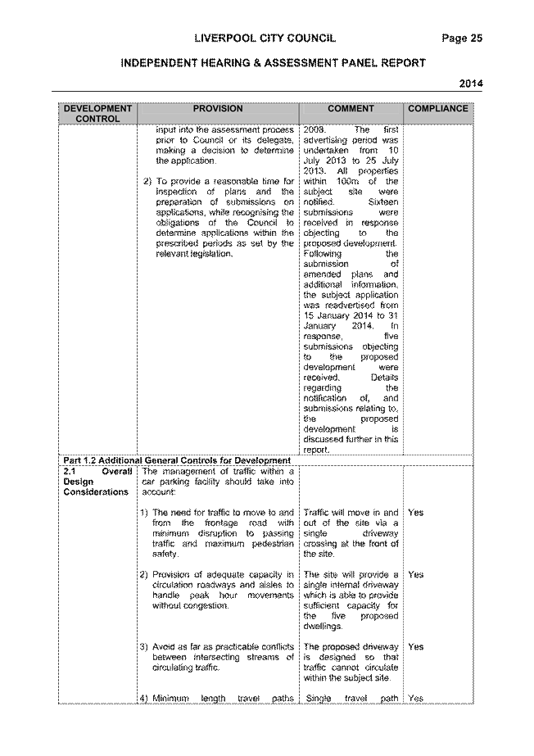534x756 pixels.
Task: Click the text 'was readvertised from' in the comment
Action: [x=351, y=306]
